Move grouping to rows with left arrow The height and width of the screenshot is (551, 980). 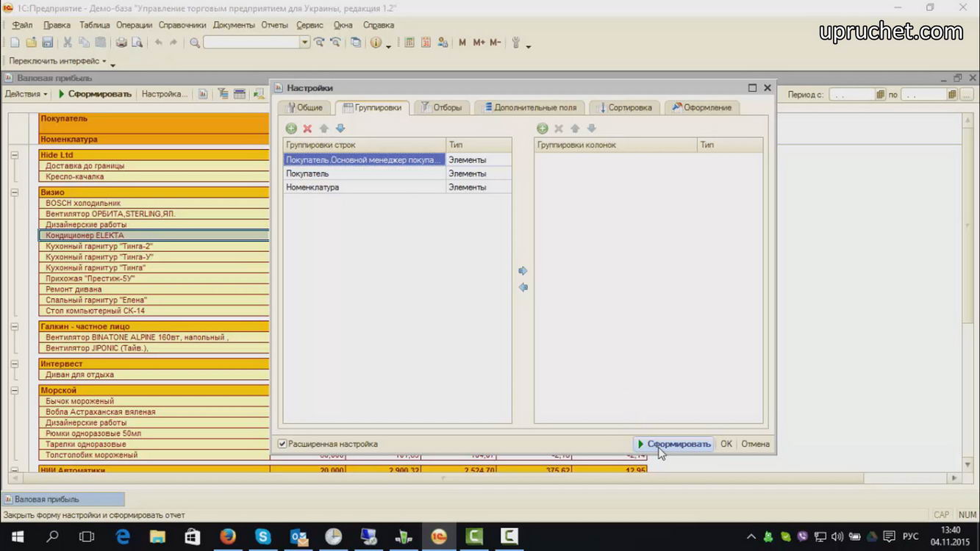click(523, 287)
